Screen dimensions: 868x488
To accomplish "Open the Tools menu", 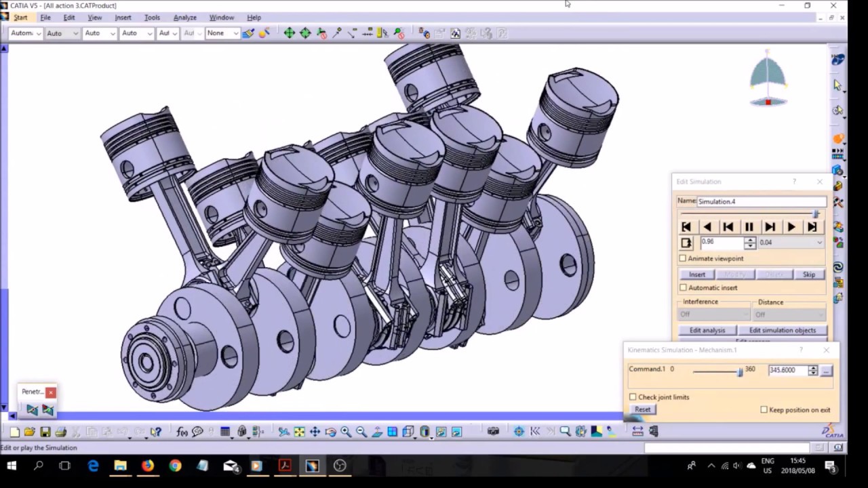I will pyautogui.click(x=152, y=18).
